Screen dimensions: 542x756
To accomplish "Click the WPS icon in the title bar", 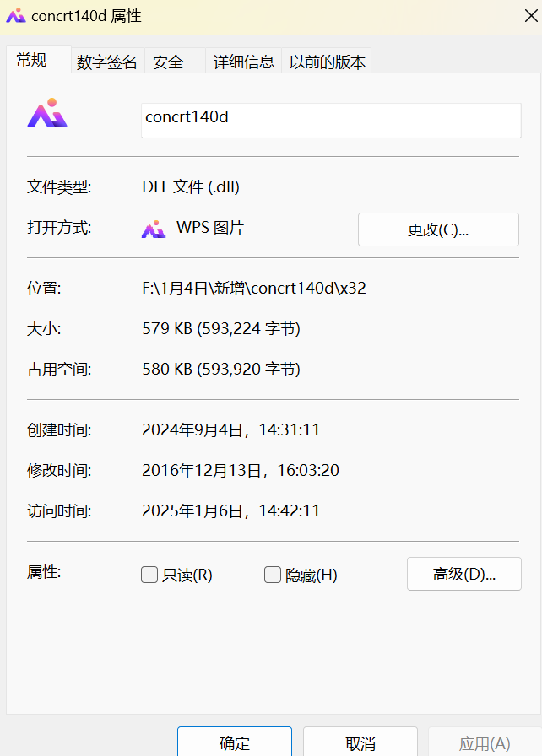I will tap(15, 15).
